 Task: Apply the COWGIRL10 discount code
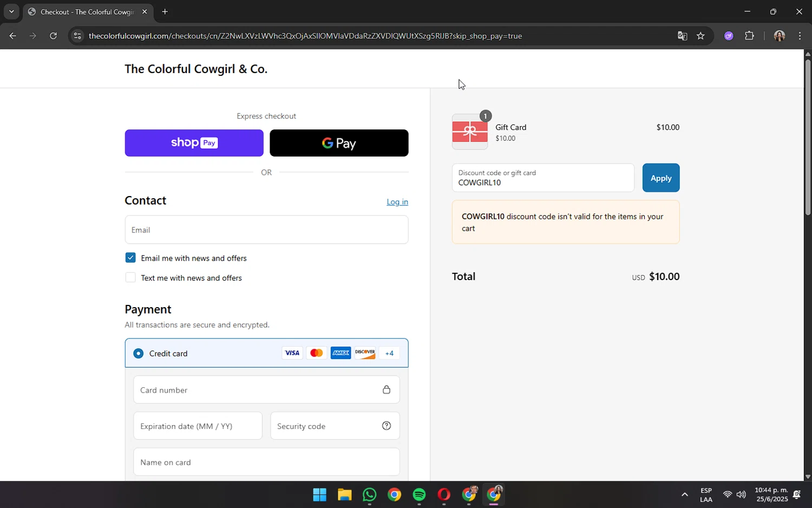[x=661, y=178]
